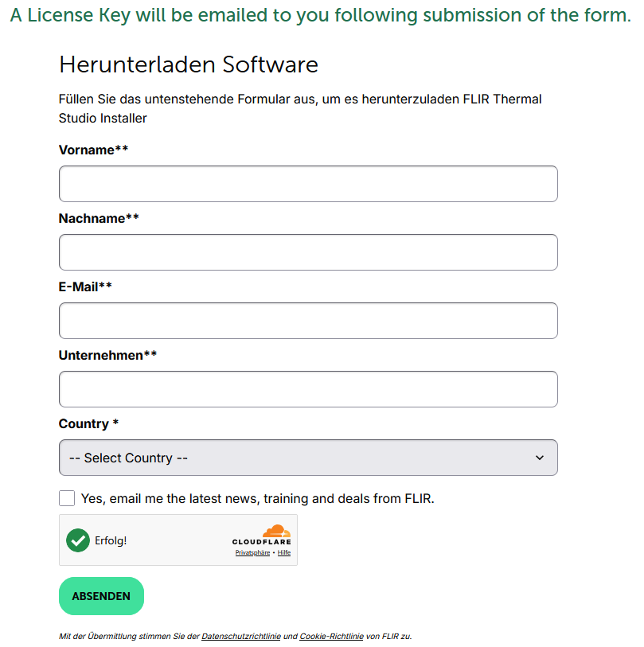Click the Country field label
Image resolution: width=644 pixels, height=647 pixels.
(84, 423)
